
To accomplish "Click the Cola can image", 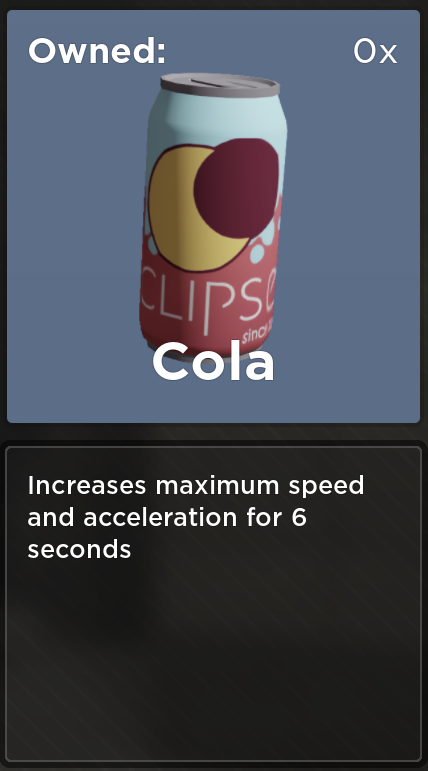I will click(x=213, y=216).
